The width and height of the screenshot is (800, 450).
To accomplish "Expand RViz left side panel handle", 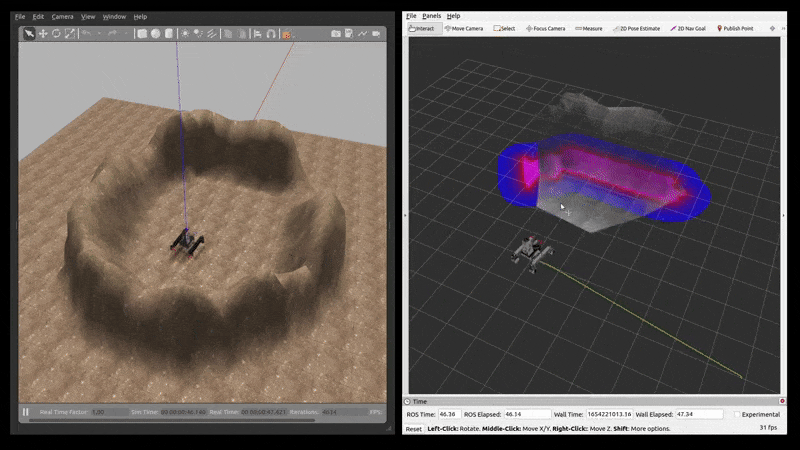I will click(x=406, y=215).
